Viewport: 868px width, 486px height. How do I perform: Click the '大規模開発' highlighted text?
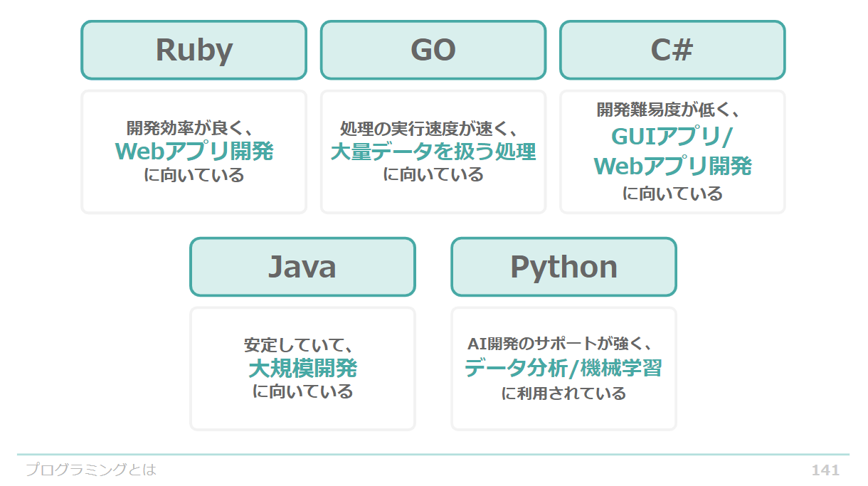coord(302,369)
